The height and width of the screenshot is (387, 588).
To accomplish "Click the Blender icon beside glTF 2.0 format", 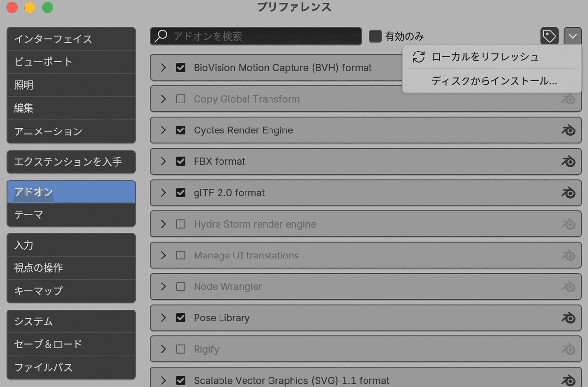I will 568,193.
